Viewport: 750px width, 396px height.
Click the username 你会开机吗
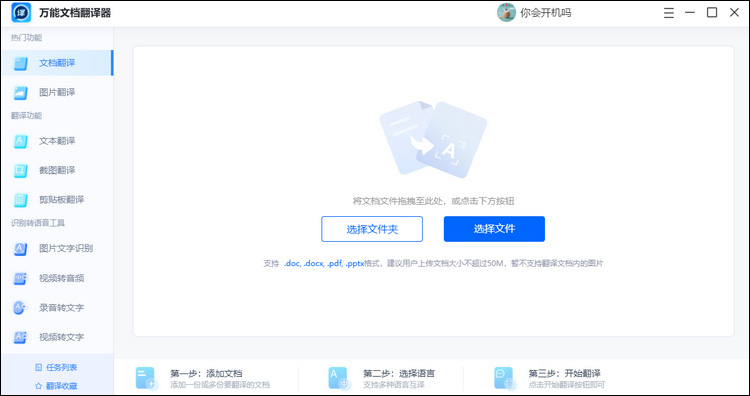click(546, 13)
